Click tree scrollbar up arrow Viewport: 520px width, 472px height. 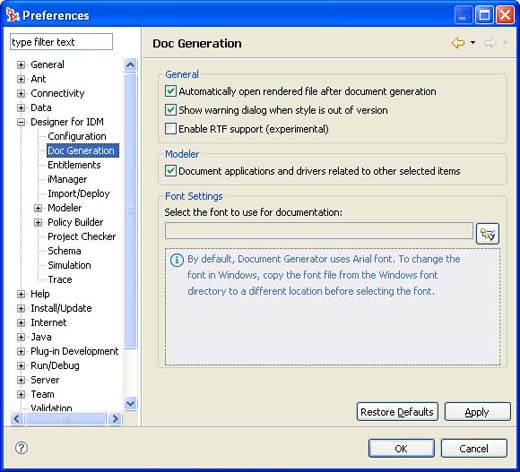coord(130,65)
